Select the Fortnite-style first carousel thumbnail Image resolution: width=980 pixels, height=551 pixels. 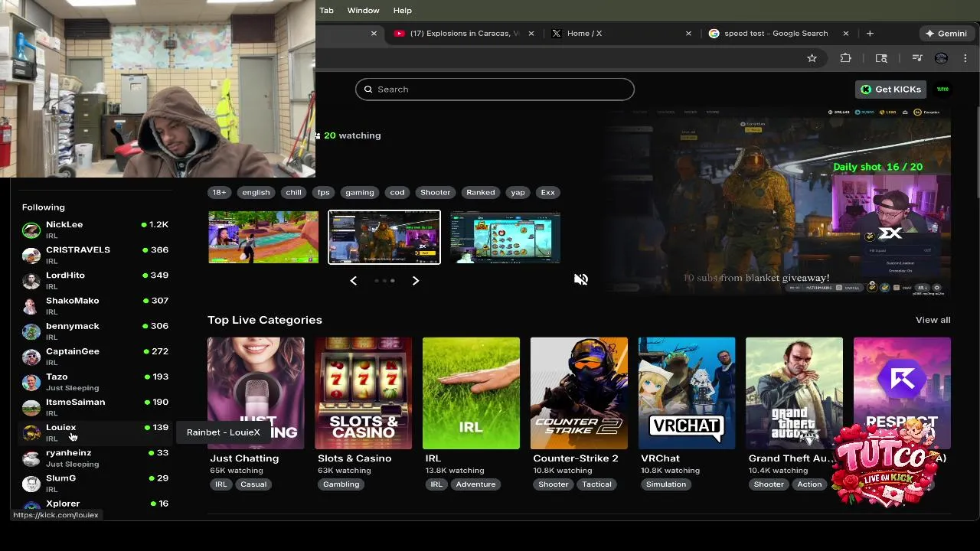click(x=263, y=237)
